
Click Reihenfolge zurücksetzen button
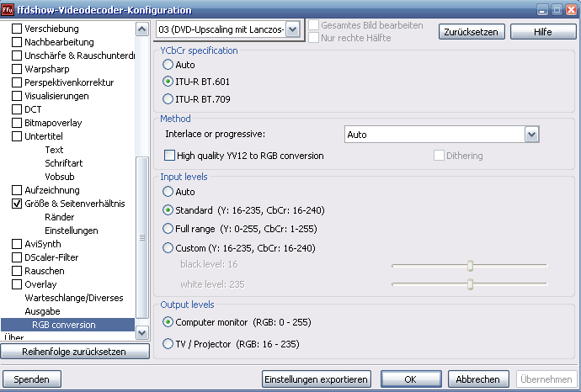pyautogui.click(x=75, y=352)
